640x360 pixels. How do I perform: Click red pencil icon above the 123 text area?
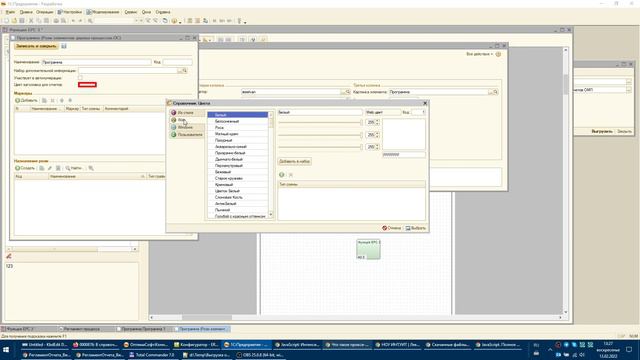tap(9, 256)
